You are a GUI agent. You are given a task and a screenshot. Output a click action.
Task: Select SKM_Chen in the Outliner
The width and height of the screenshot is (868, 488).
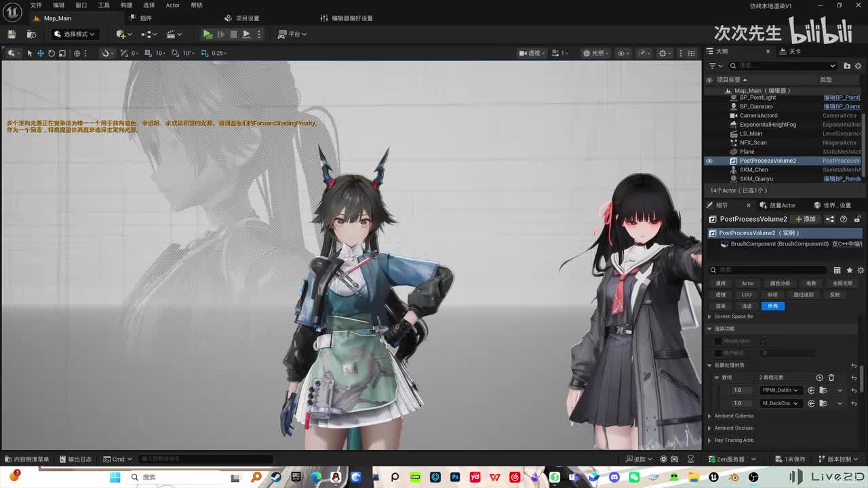click(754, 169)
